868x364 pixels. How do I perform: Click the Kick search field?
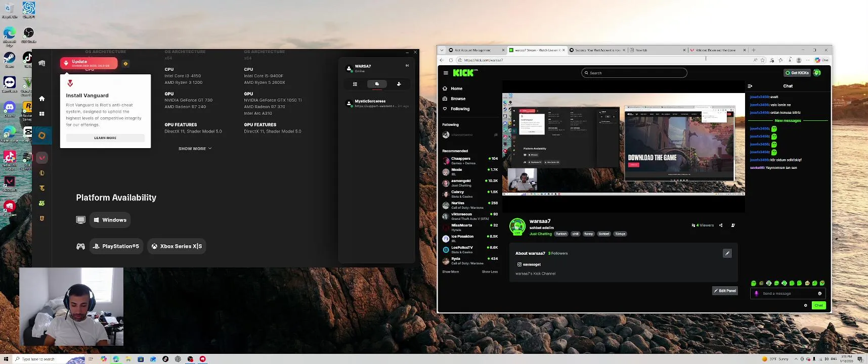(634, 73)
